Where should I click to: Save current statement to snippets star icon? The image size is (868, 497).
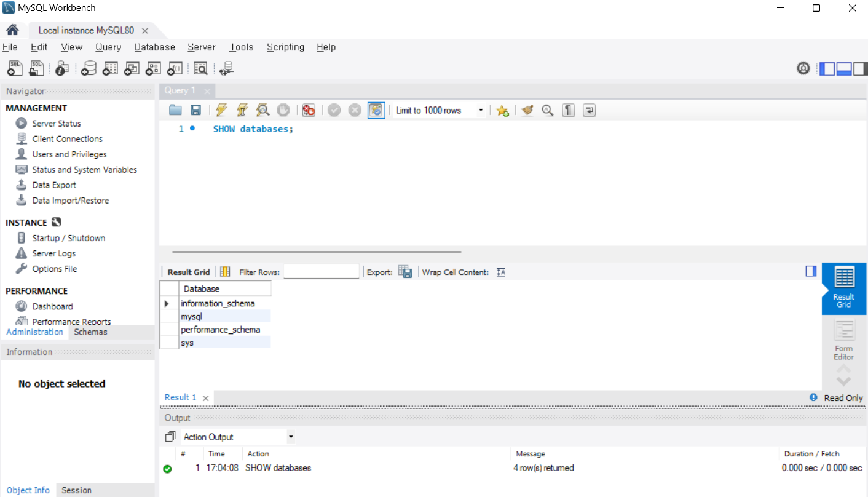tap(502, 110)
